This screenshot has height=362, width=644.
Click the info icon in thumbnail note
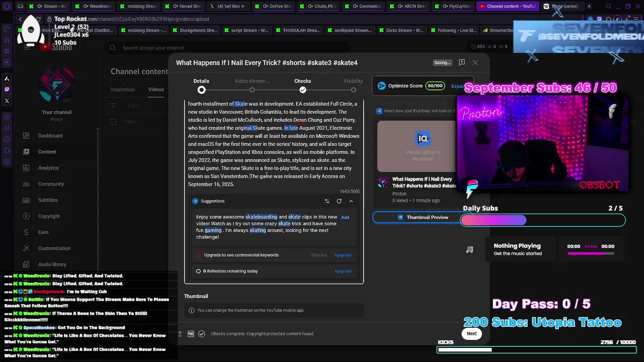(192, 310)
